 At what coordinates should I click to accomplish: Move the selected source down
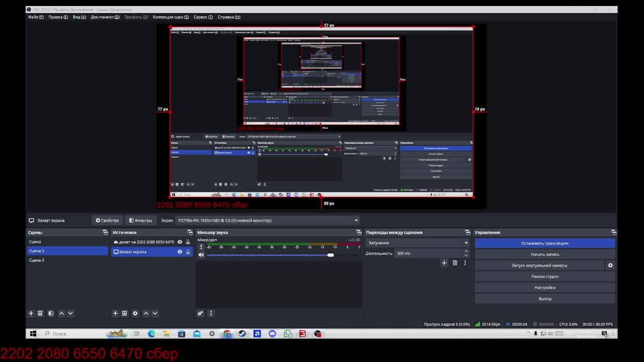click(x=155, y=313)
